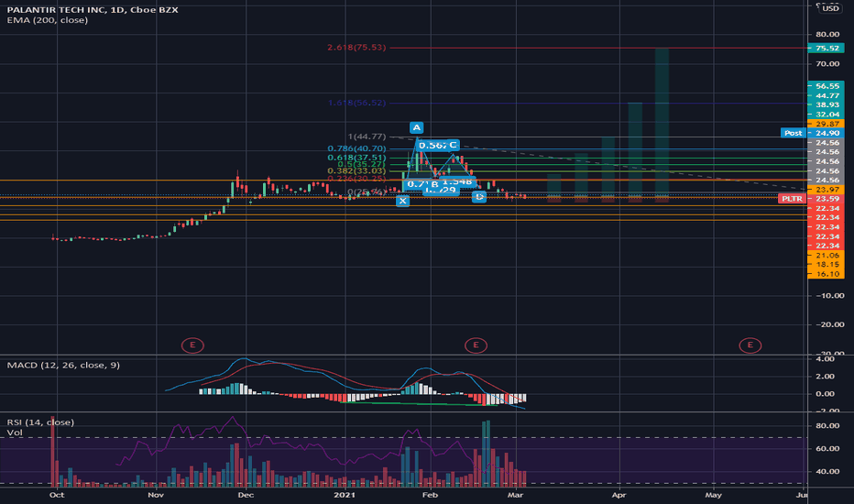Click the Apr label on time axis

(619, 495)
